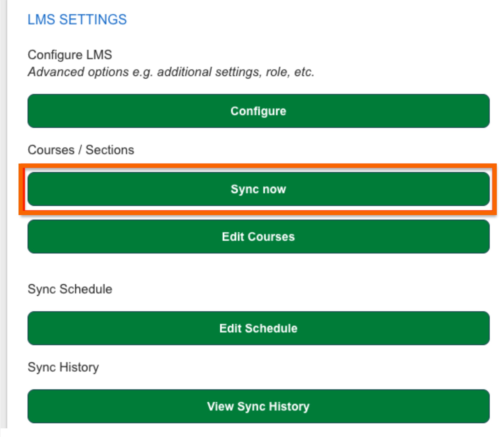Start syncing with the Sync now button

[258, 189]
